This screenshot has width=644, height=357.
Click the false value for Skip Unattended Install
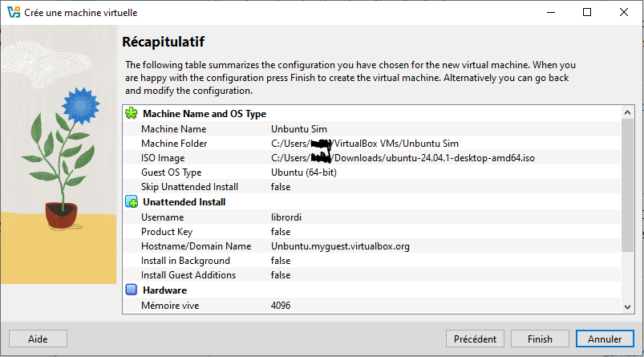click(281, 187)
